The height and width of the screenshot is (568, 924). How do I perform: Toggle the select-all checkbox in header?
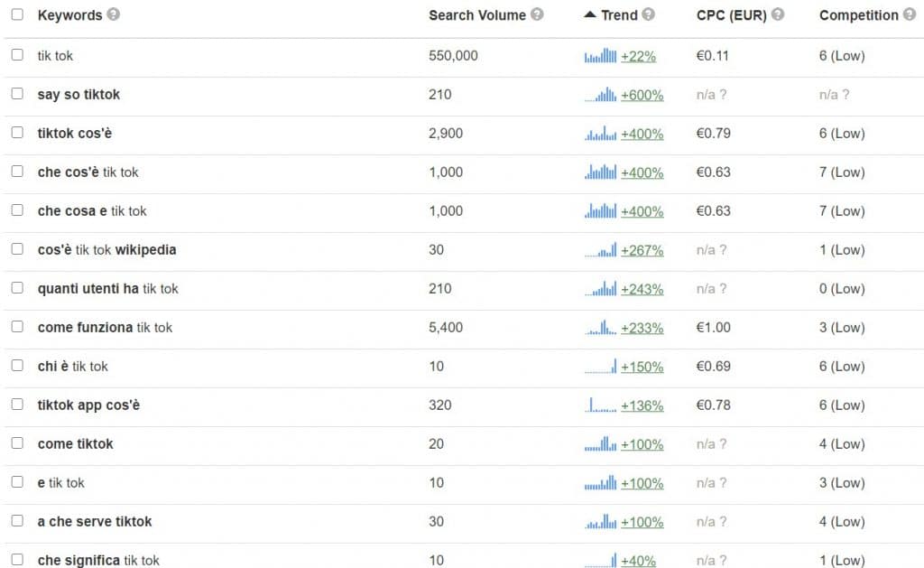tap(17, 14)
